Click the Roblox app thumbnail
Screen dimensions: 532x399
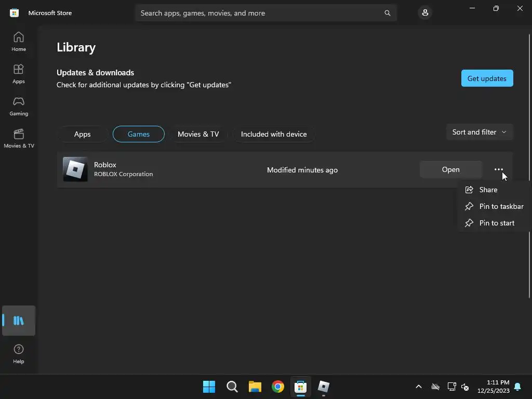tap(75, 169)
